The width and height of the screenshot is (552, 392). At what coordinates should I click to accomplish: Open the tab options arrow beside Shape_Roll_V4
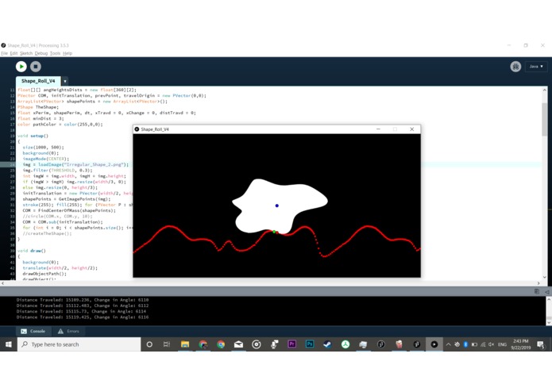coord(65,81)
